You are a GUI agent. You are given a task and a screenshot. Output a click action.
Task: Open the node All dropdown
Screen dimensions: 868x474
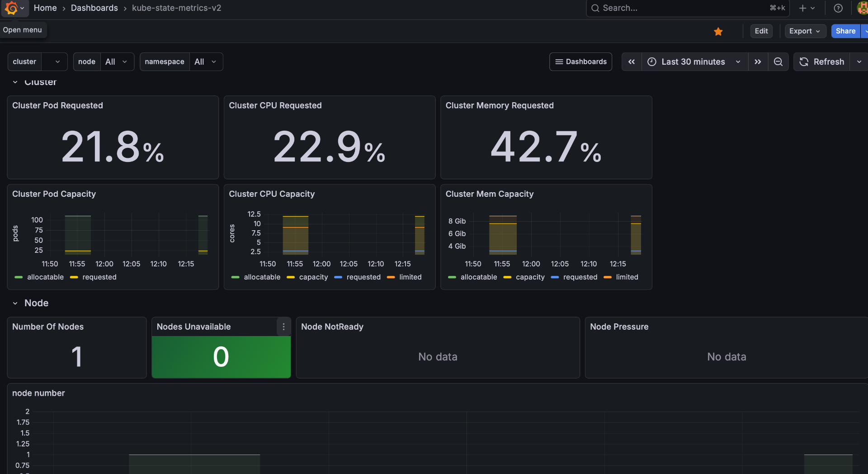(117, 62)
